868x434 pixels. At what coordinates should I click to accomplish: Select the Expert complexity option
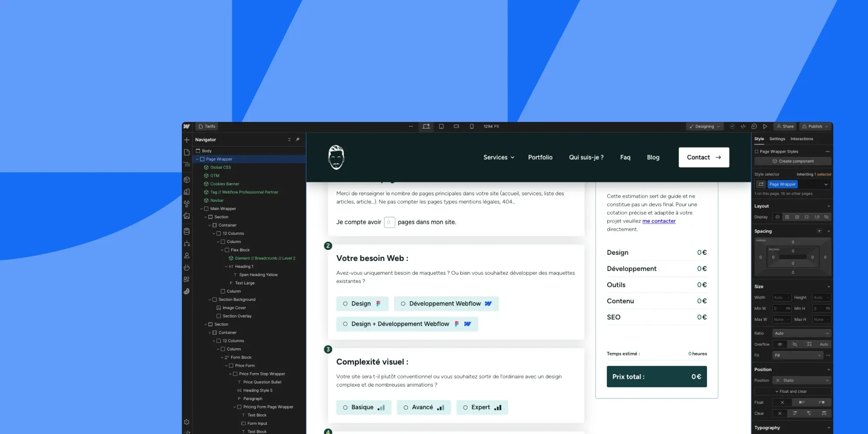tap(482, 407)
